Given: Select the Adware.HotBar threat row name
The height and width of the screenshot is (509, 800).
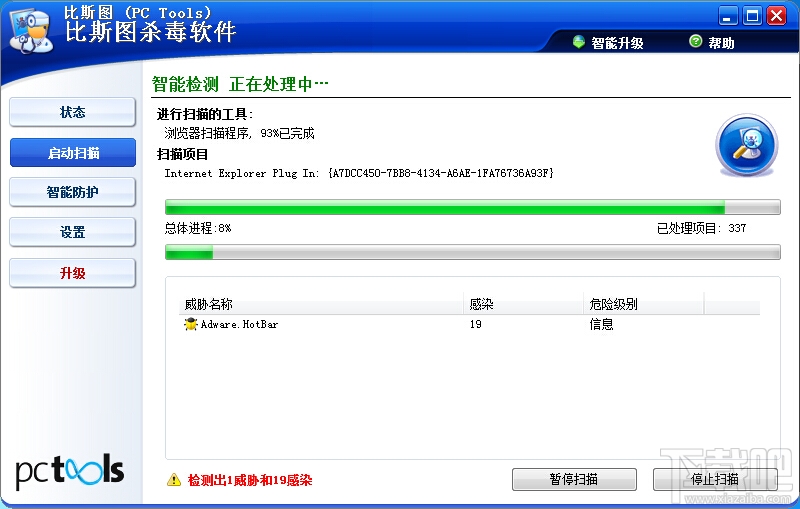Looking at the screenshot, I should pos(239,324).
